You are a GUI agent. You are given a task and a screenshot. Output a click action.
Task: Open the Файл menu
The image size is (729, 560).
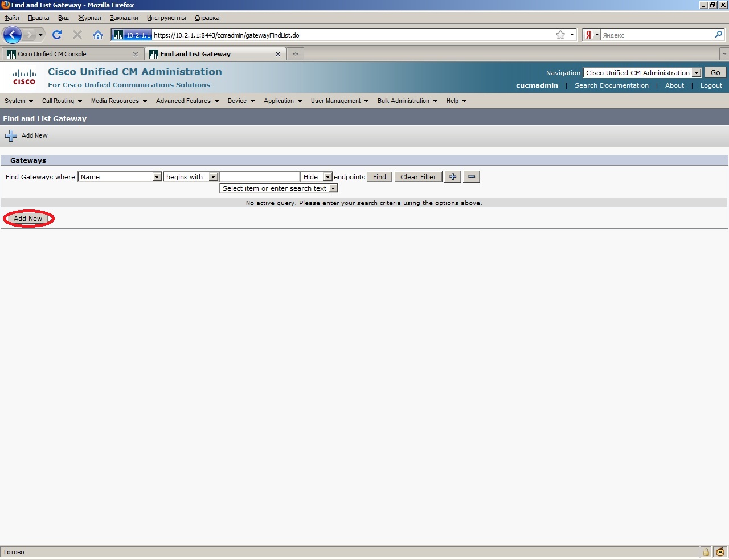[x=11, y=18]
